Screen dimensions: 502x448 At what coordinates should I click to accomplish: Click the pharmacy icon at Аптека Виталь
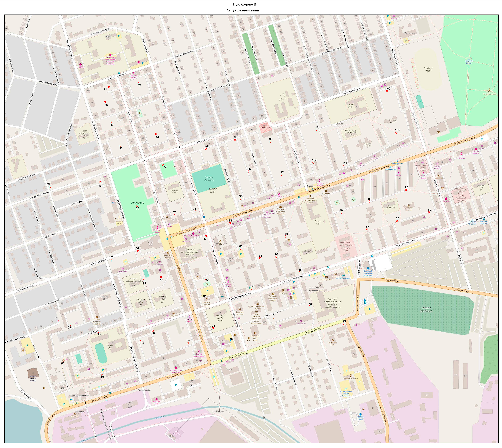(x=476, y=149)
